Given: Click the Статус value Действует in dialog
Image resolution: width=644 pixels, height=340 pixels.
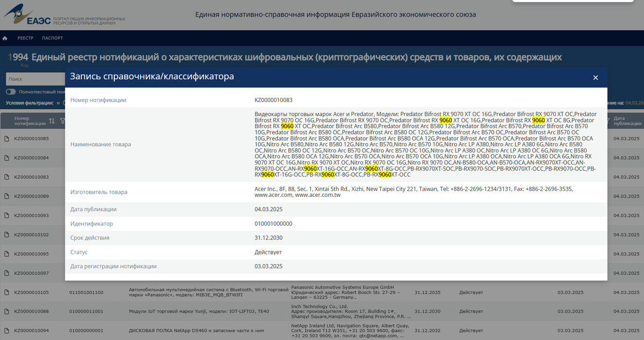Looking at the screenshot, I should [x=268, y=252].
